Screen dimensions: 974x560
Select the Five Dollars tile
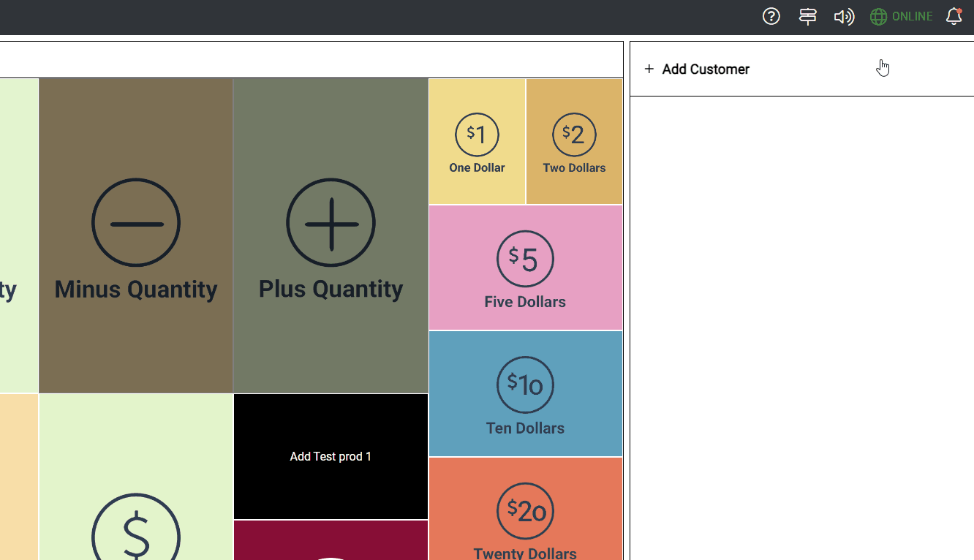point(526,268)
